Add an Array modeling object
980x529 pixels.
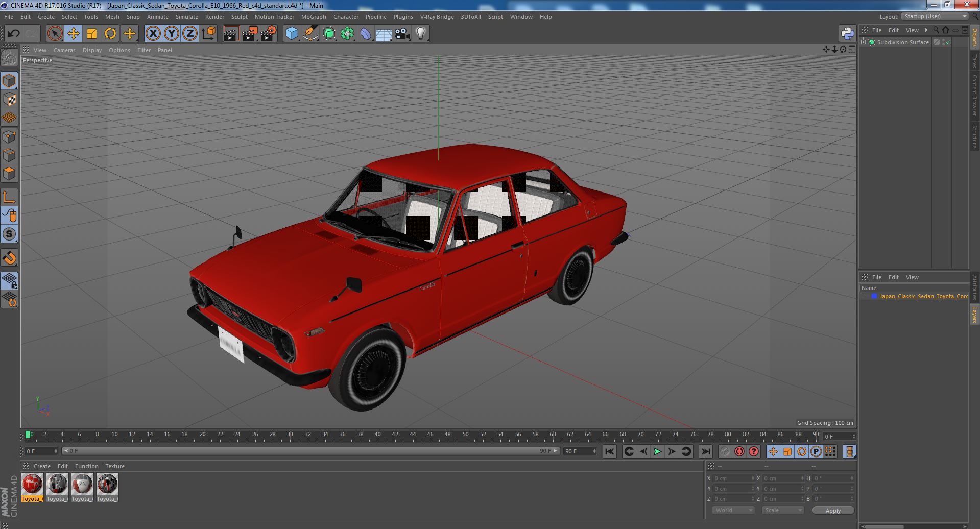coord(347,34)
